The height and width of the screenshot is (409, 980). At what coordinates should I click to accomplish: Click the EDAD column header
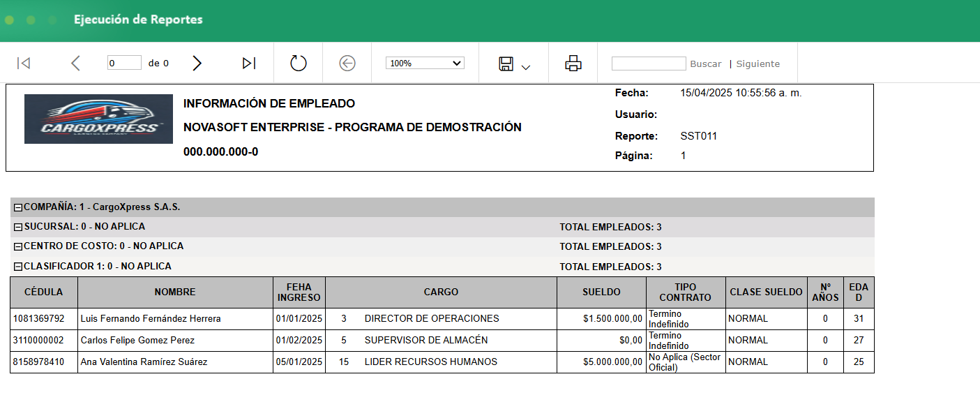pyautogui.click(x=859, y=292)
